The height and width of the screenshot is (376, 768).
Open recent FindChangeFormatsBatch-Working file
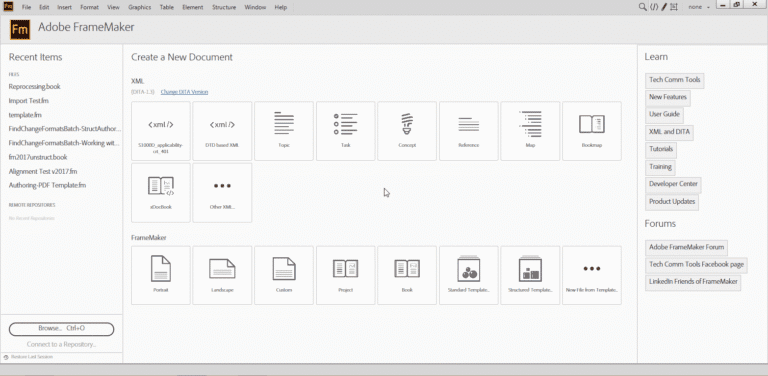tap(64, 143)
